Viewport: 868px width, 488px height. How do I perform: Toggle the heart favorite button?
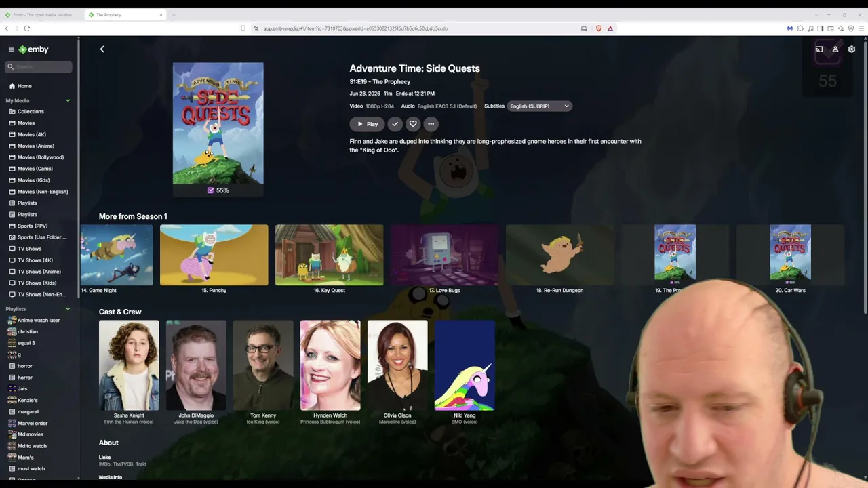413,124
